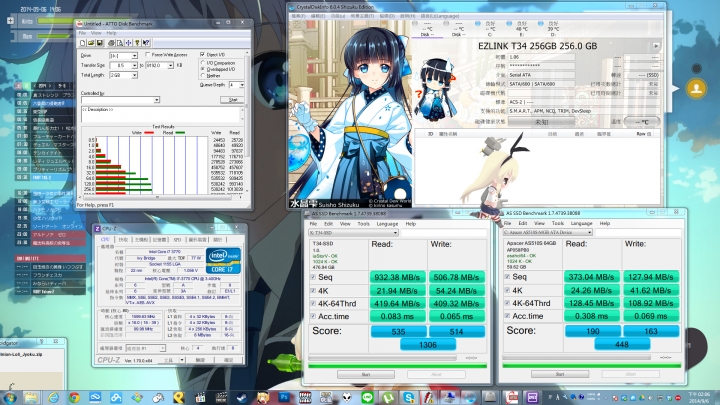This screenshot has height=405, width=720.
Task: Open Transfer Size minimum dropdown in ATTO
Action: (135, 66)
